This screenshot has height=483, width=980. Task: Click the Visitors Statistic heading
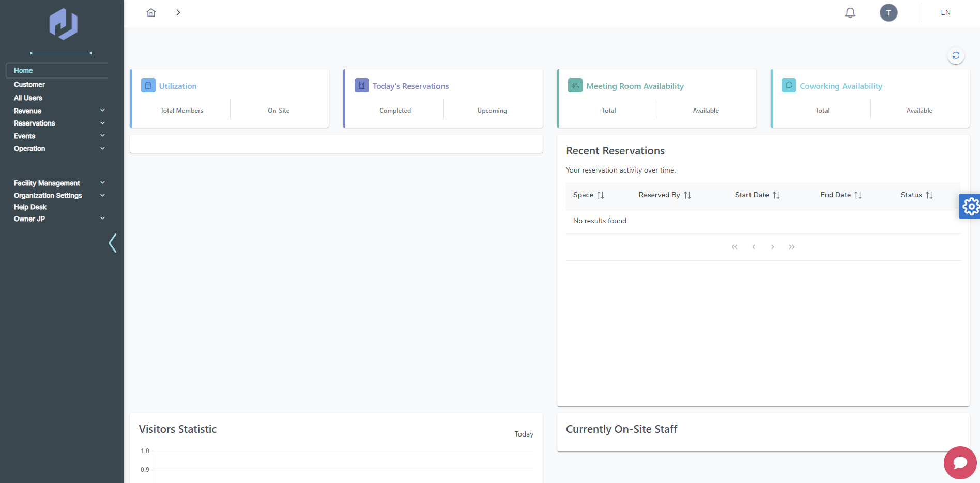[177, 429]
